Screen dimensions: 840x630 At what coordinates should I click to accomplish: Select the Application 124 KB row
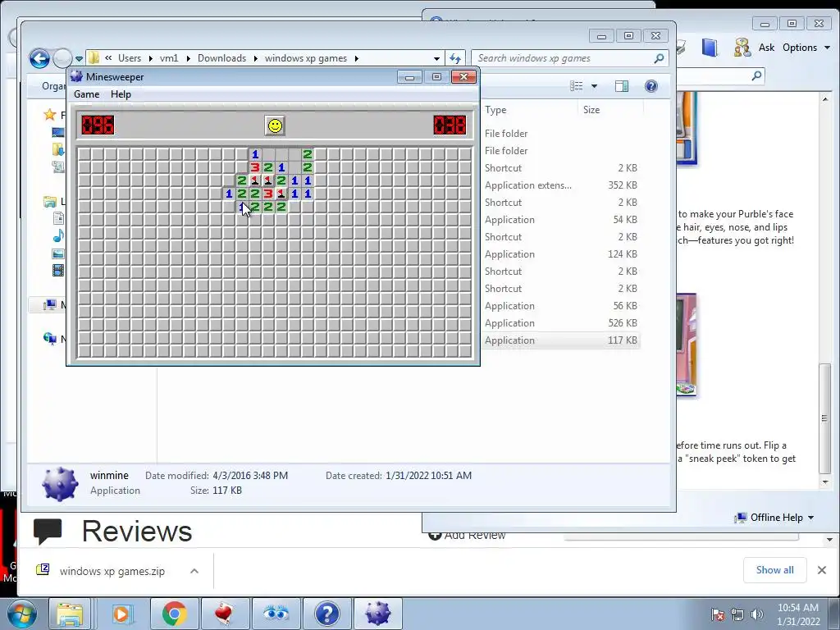[x=561, y=254]
